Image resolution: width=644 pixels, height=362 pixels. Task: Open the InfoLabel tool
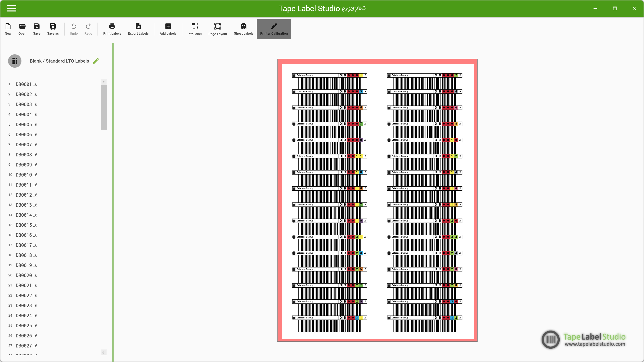pyautogui.click(x=195, y=29)
